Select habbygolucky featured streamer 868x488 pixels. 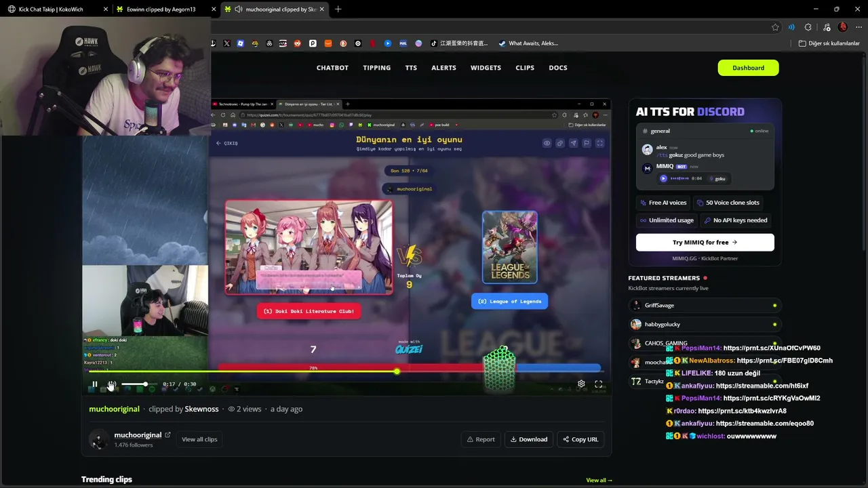704,325
